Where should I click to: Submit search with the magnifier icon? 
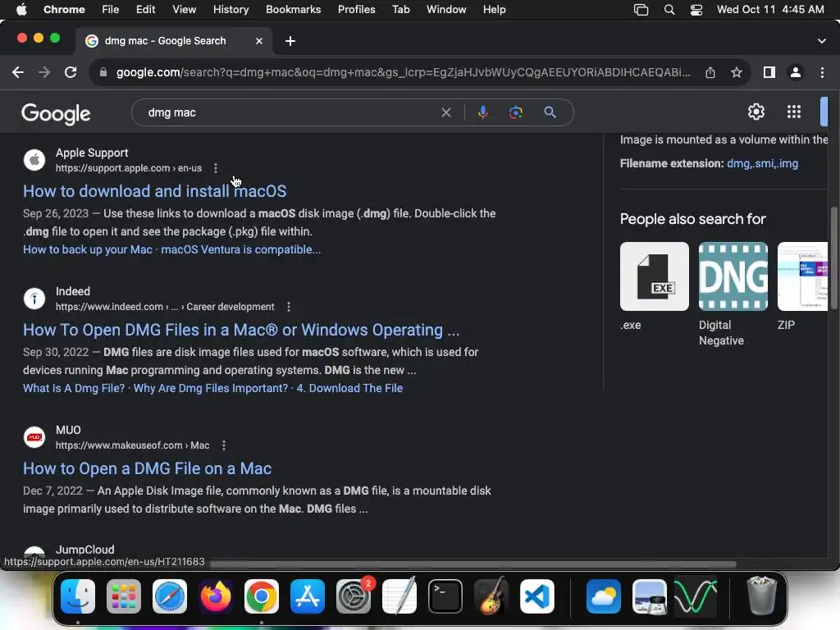550,112
